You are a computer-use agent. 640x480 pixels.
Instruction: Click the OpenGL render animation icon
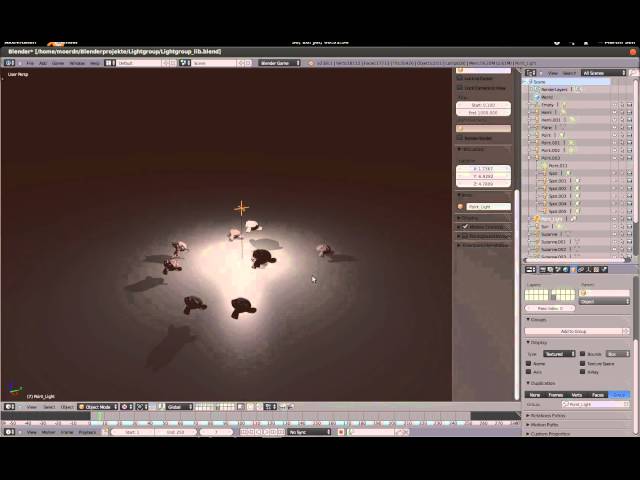point(290,407)
